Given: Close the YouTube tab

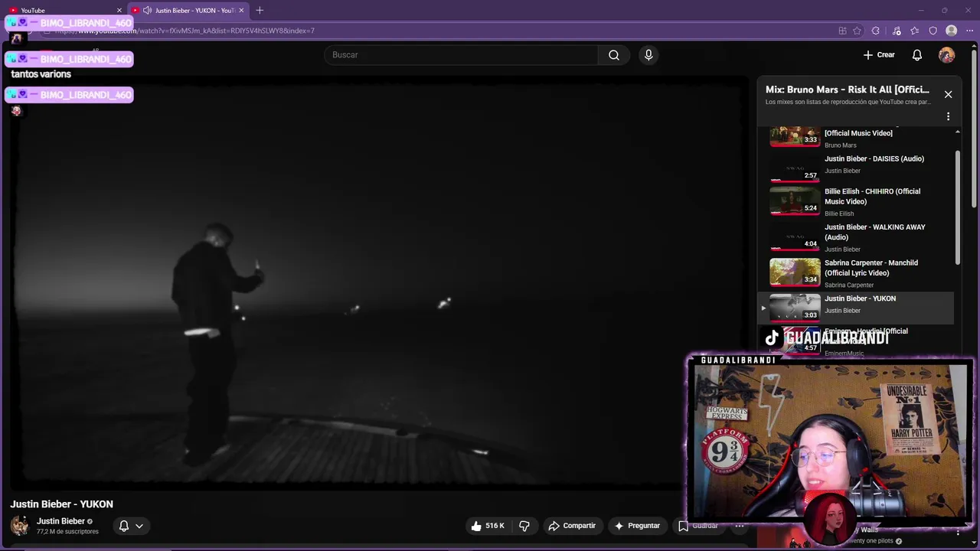Looking at the screenshot, I should 119,11.
